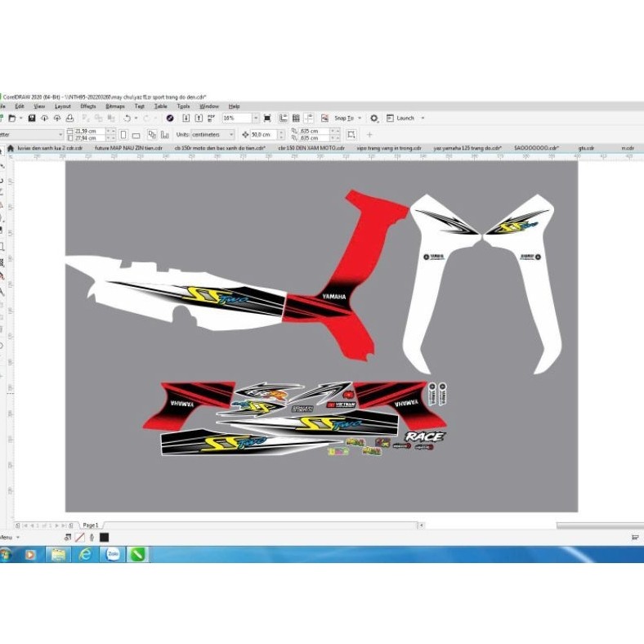Open the Edit menu
644x644 pixels.
pyautogui.click(x=20, y=106)
